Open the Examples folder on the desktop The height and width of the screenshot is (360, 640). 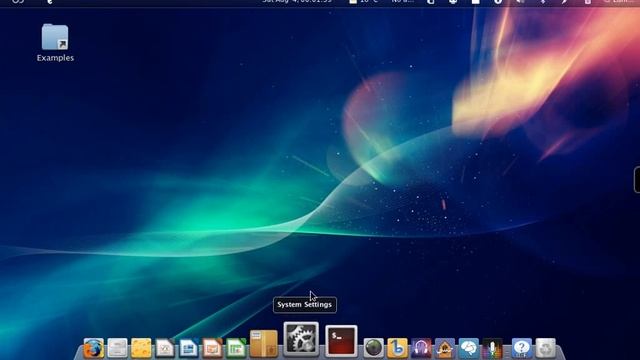click(55, 43)
